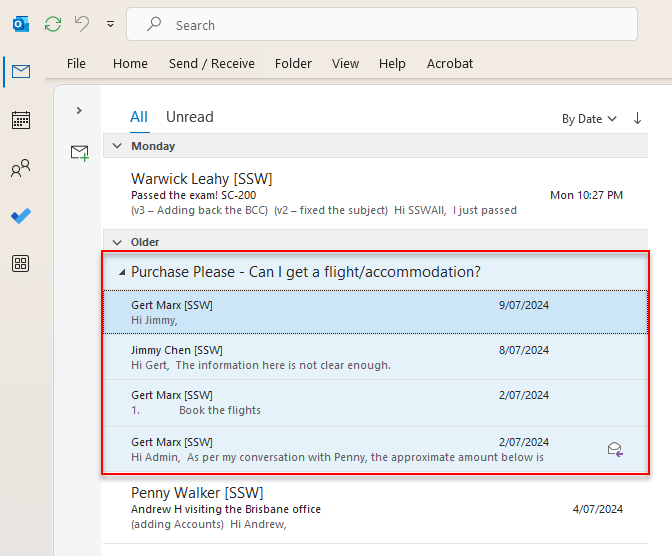Open the Calendar view icon
Viewport: 672px width, 556px height.
tap(20, 120)
